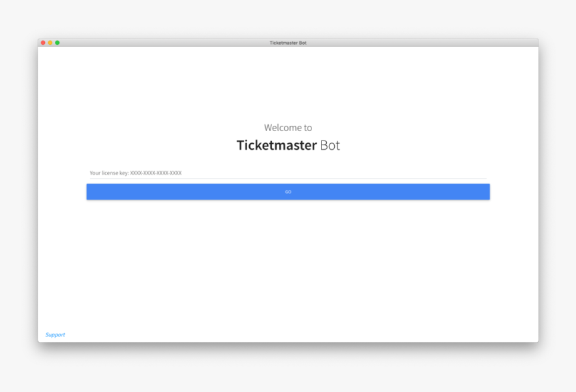This screenshot has width=576, height=392.
Task: Click the blue GO button
Action: coord(288,192)
